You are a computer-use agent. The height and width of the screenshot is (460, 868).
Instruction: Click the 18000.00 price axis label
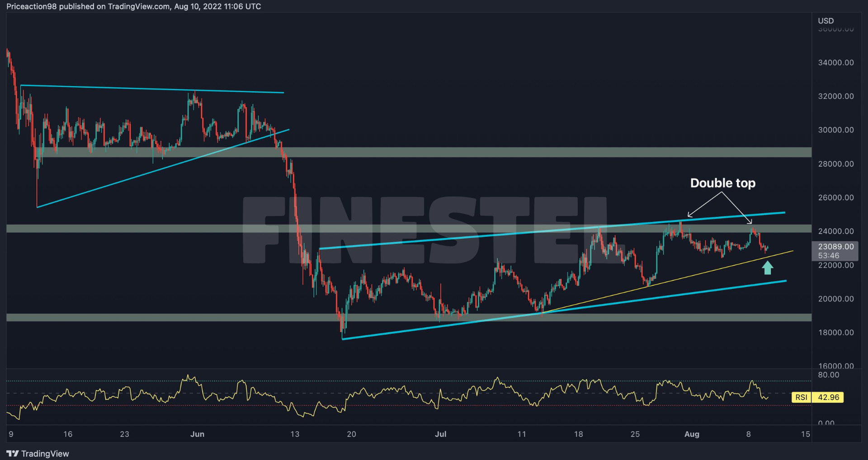pos(836,333)
